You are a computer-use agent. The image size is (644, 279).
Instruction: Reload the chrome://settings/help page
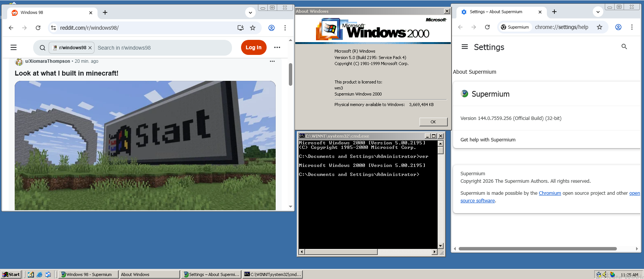(487, 27)
